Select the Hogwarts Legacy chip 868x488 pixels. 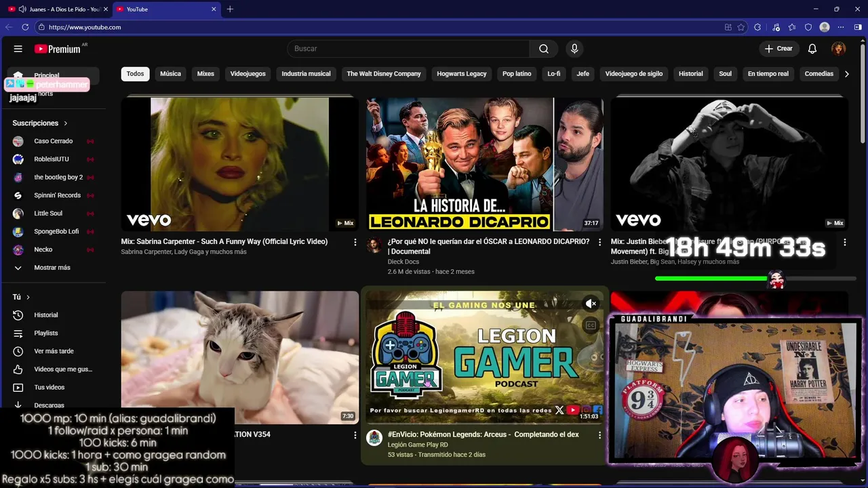click(x=462, y=74)
